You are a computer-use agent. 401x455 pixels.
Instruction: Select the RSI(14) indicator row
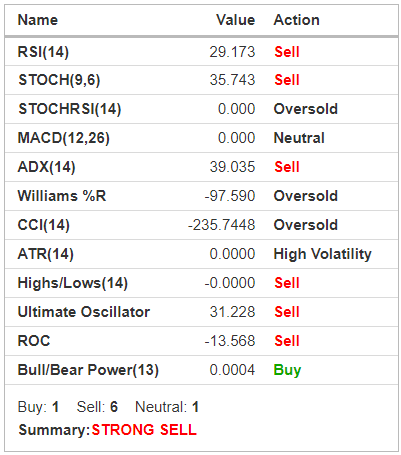[201, 52]
